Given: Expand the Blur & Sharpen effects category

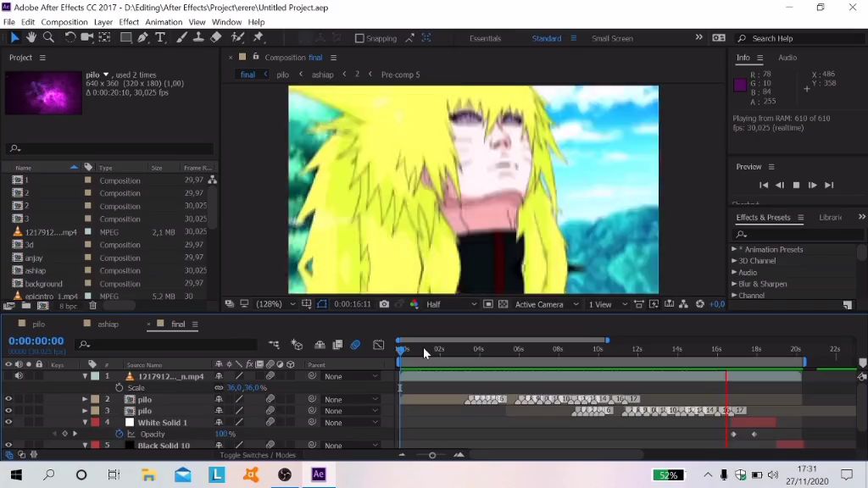Looking at the screenshot, I should [734, 284].
